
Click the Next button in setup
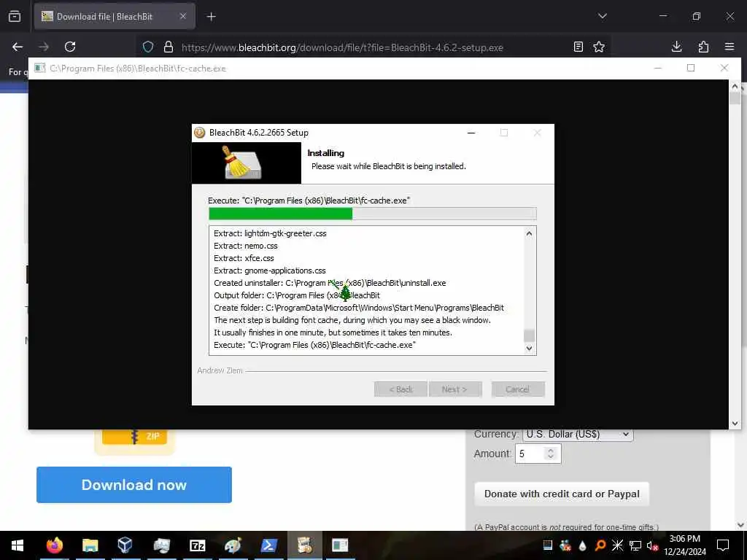(x=455, y=389)
